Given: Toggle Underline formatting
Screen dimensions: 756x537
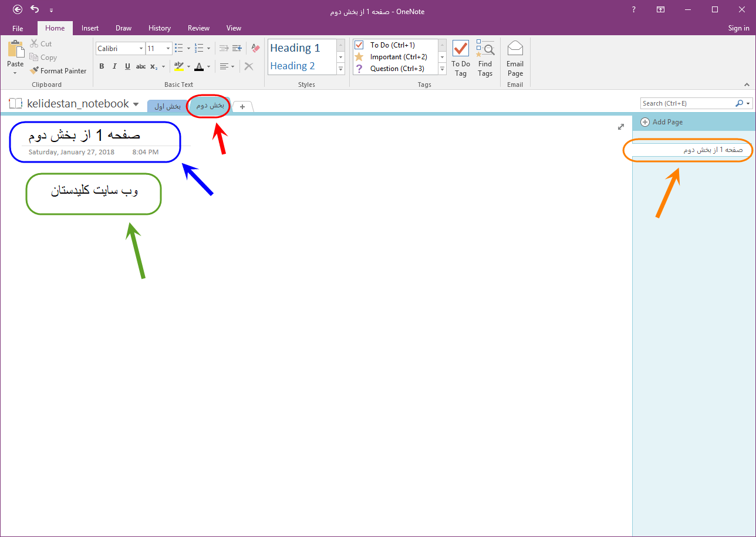Looking at the screenshot, I should pos(127,66).
